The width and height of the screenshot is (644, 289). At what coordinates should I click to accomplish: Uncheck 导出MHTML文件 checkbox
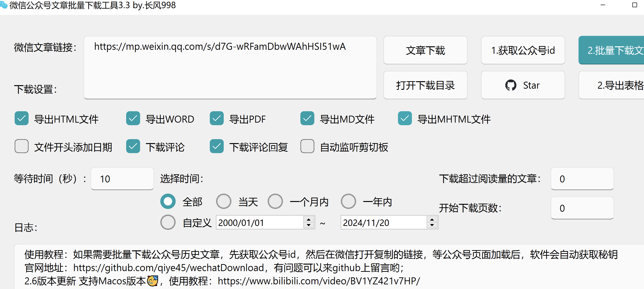point(405,118)
